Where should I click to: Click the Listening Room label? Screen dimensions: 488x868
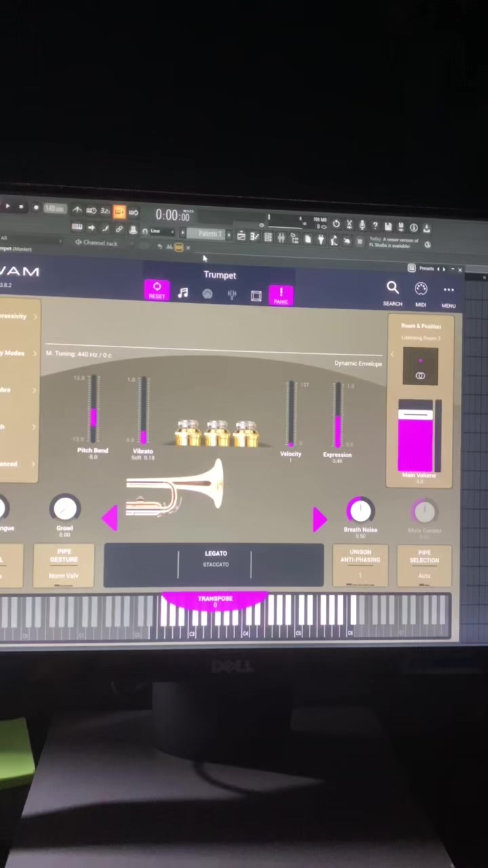(420, 338)
